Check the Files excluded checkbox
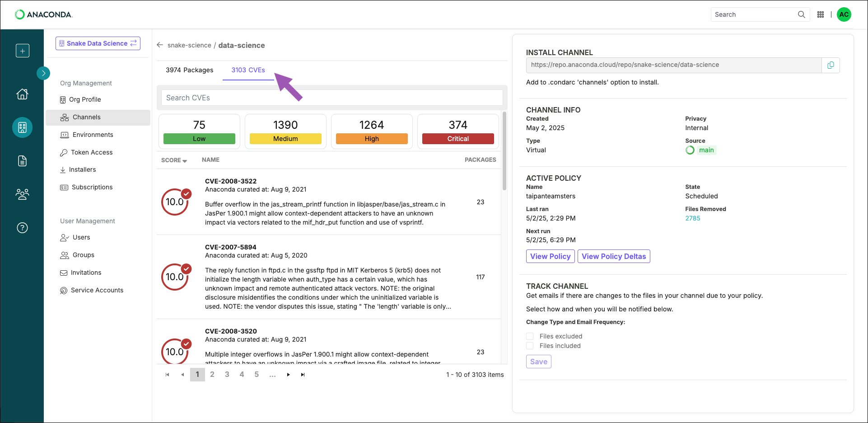 tap(530, 336)
